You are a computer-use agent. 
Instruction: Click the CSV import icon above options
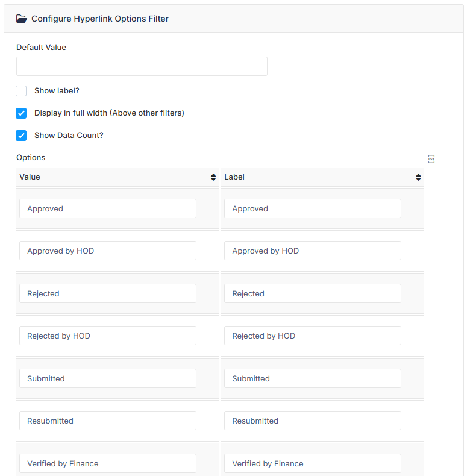[431, 159]
